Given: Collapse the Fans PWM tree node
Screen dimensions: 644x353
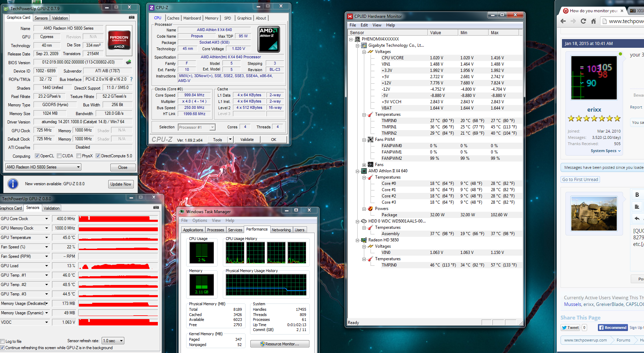Looking at the screenshot, I should coord(364,140).
